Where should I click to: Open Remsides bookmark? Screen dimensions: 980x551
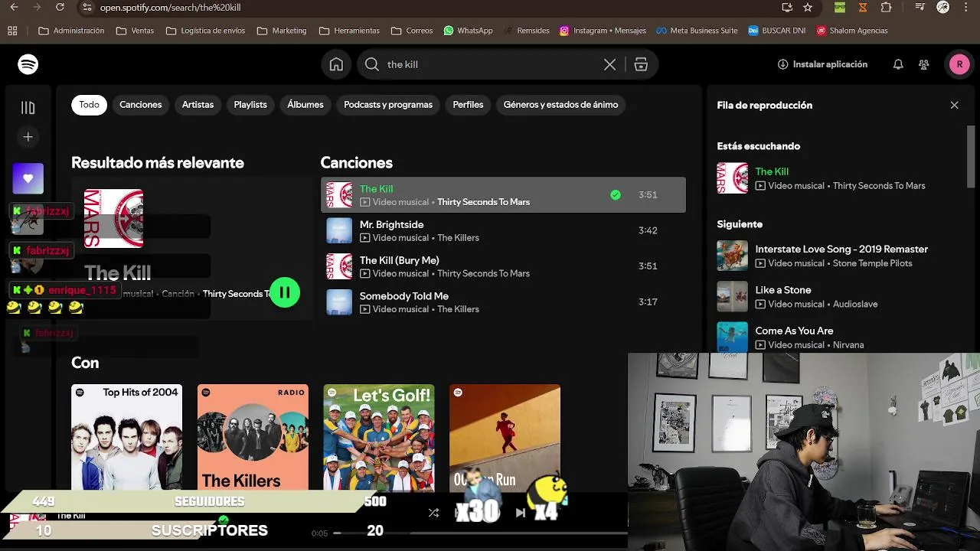pos(526,31)
